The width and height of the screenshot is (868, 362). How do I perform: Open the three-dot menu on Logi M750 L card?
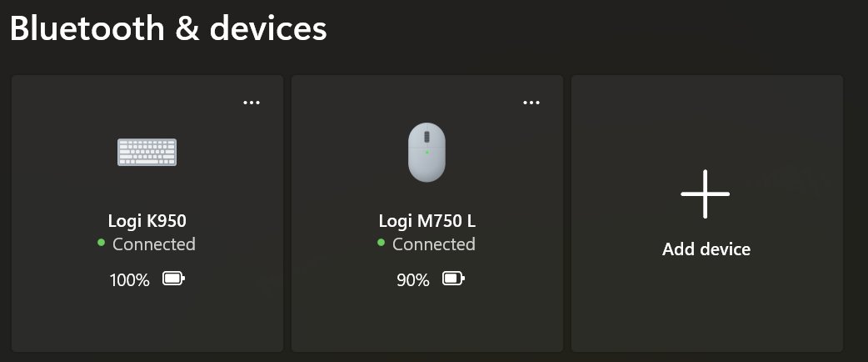[x=531, y=103]
